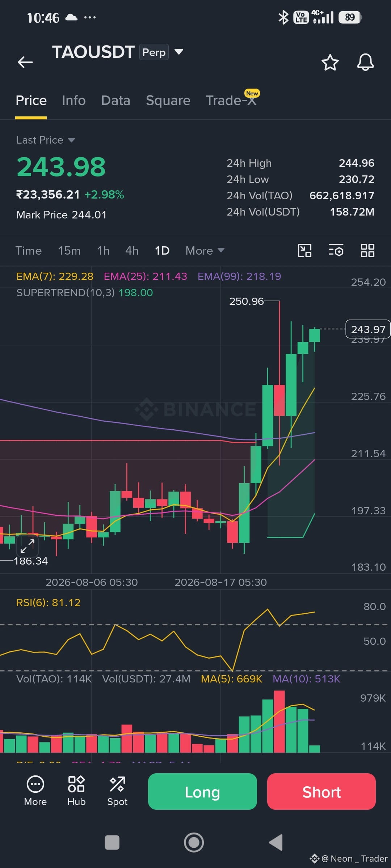Open the Trade-X tab
Viewport: 391px width, 868px height.
coord(231,101)
